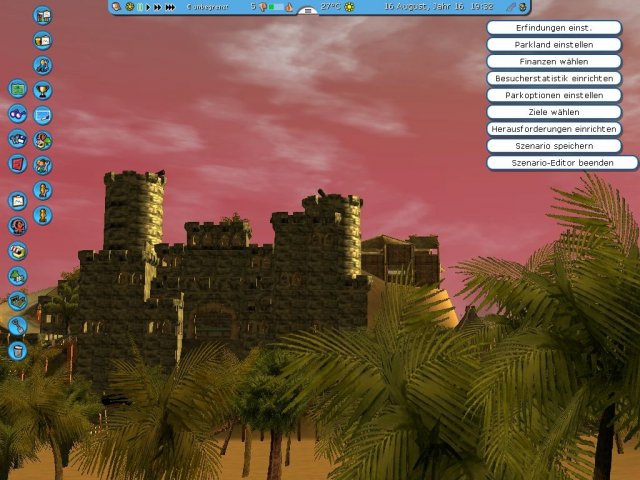Click the waving guest character icon
The image size is (640, 480).
42,165
